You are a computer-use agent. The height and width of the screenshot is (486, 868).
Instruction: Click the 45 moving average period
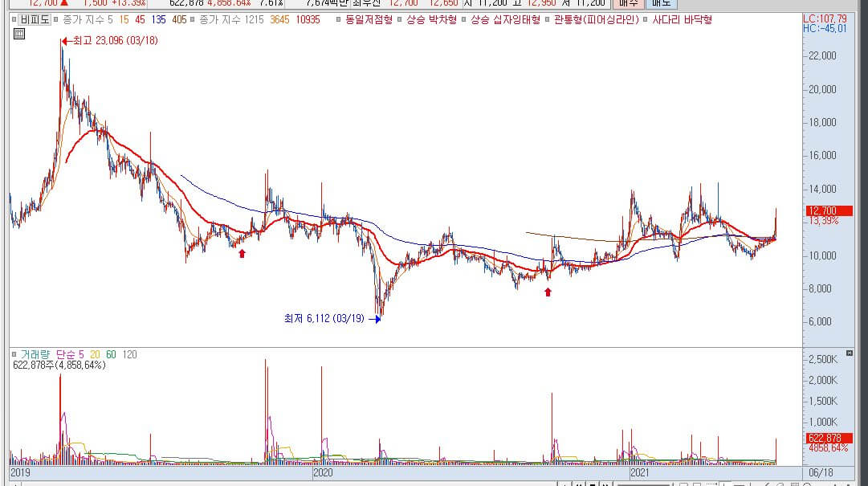(140, 20)
